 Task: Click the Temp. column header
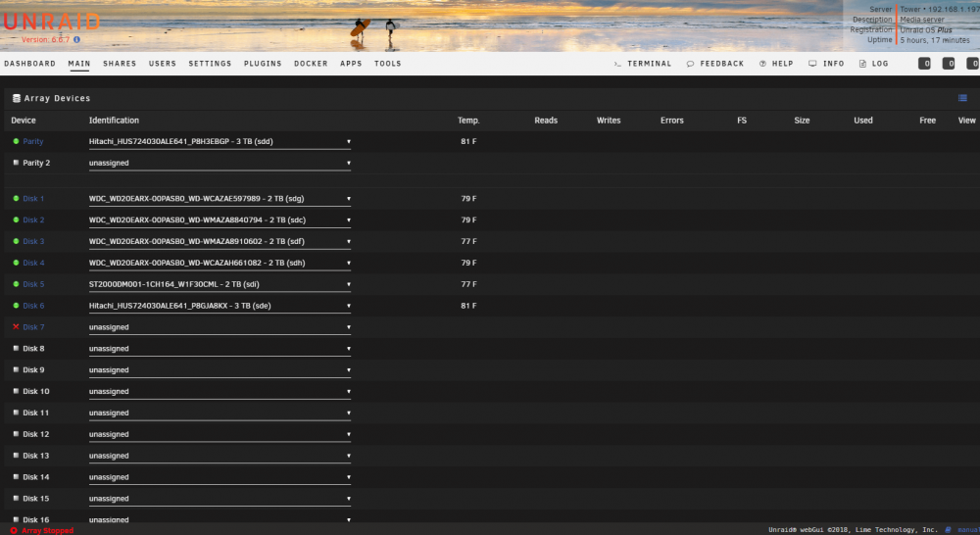tap(468, 120)
